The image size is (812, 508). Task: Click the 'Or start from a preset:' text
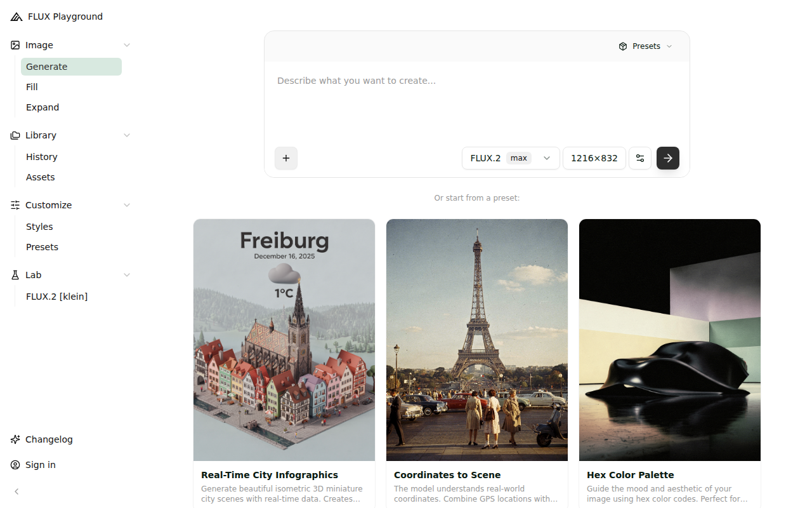[x=477, y=198]
